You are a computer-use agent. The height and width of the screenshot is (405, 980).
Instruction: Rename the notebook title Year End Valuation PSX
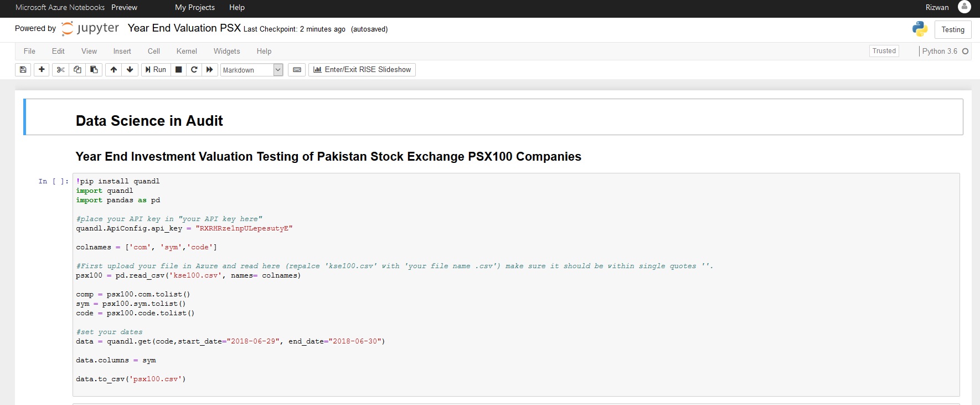184,28
